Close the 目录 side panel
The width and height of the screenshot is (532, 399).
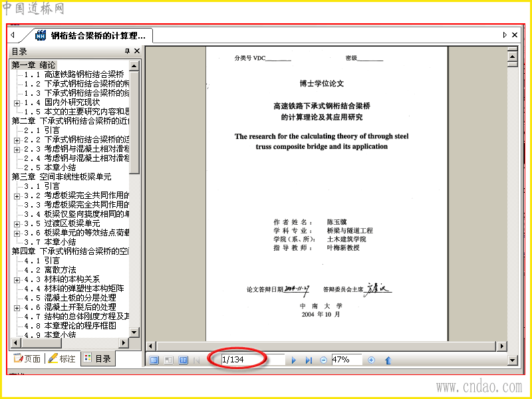point(137,51)
